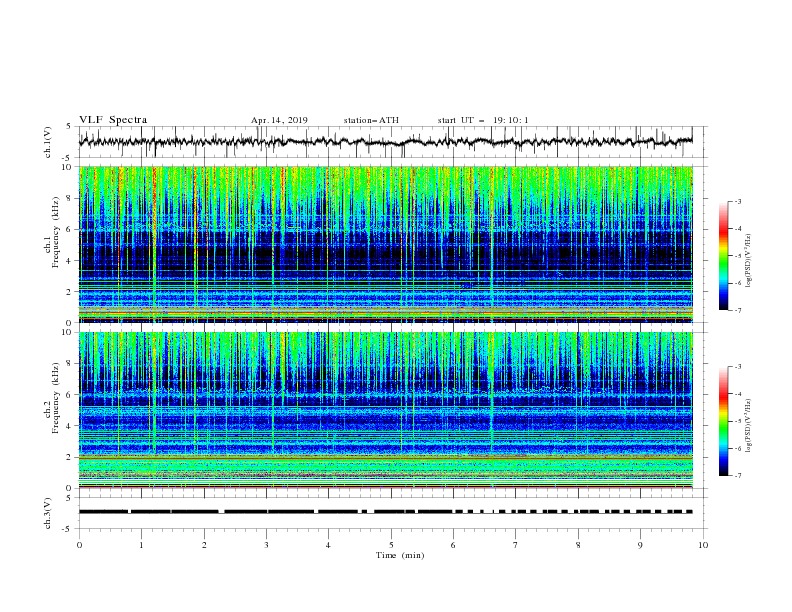Click inside the ch.2 spectrogram panel
This screenshot has width=792, height=612.
(386, 410)
